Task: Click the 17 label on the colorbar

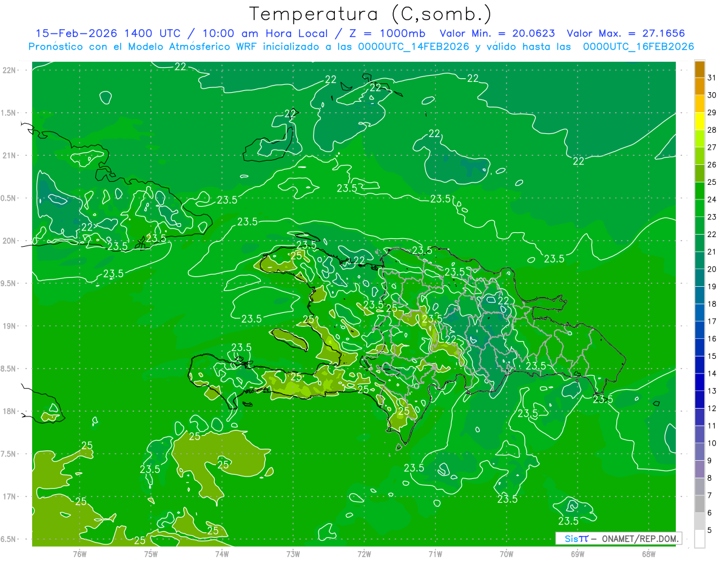Action: click(x=712, y=321)
